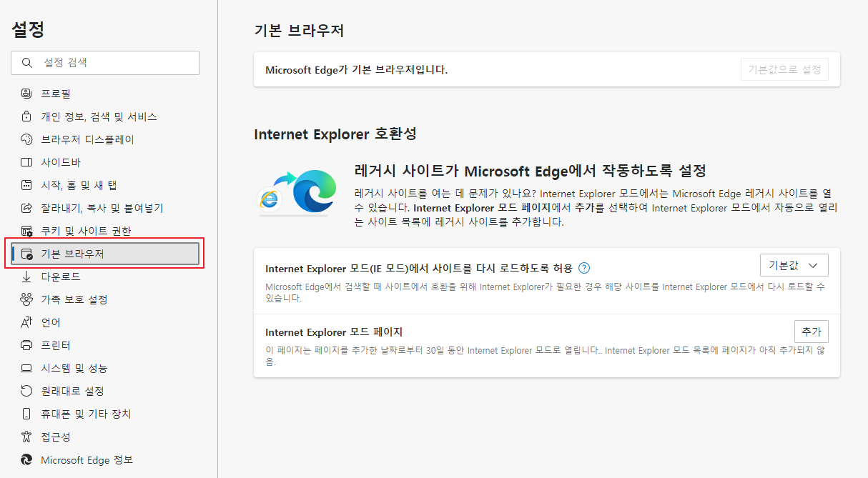This screenshot has height=478, width=868.
Task: Click the 기본값으로 설정 button
Action: tap(784, 69)
